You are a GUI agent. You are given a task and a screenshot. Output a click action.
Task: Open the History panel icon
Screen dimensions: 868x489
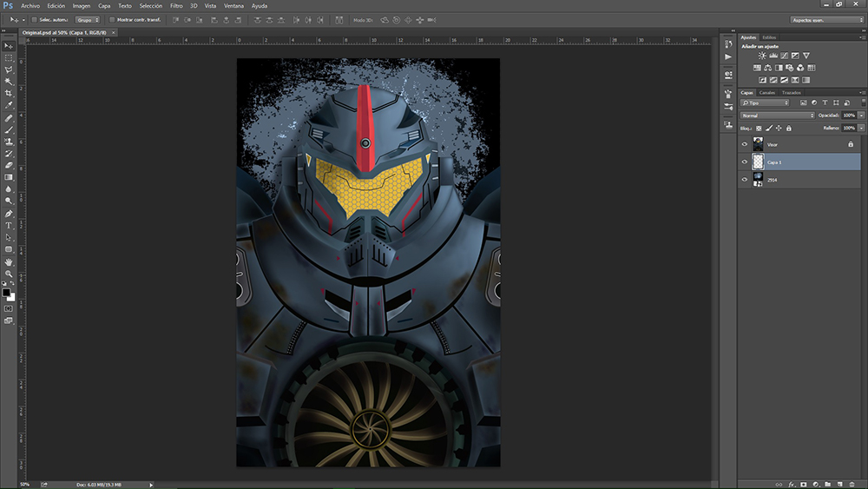[728, 44]
